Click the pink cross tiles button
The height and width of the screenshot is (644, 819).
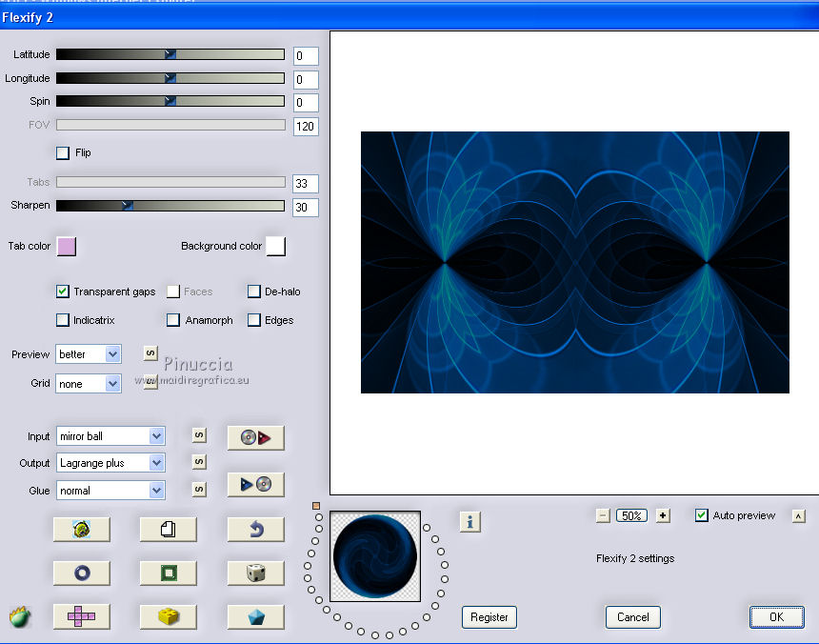click(81, 616)
